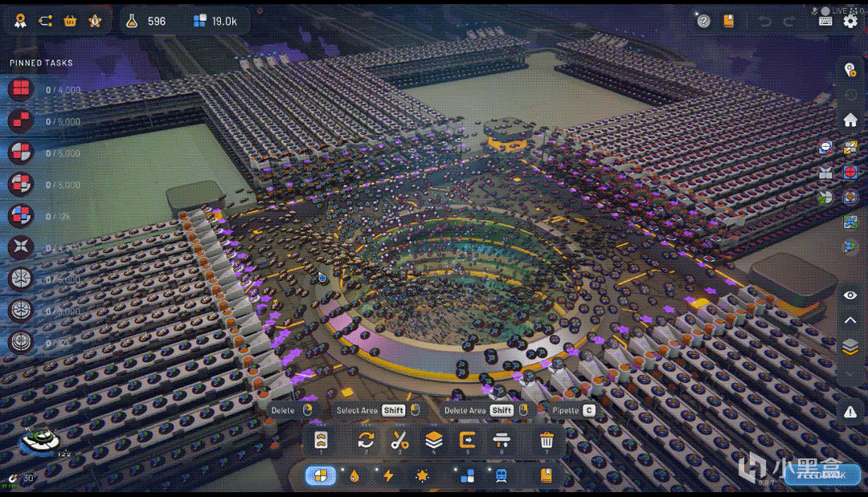The width and height of the screenshot is (868, 497).
Task: Open the orange blueprint library book, top right
Action: 728,21
